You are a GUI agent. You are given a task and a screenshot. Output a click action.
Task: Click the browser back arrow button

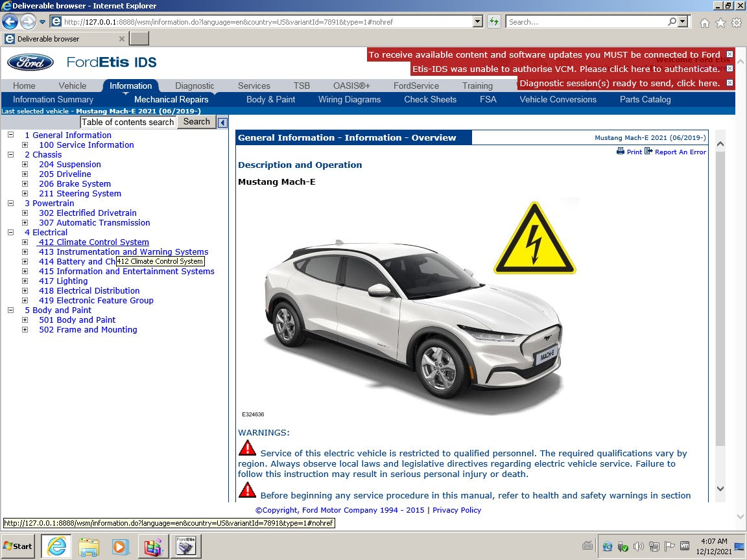pyautogui.click(x=10, y=21)
